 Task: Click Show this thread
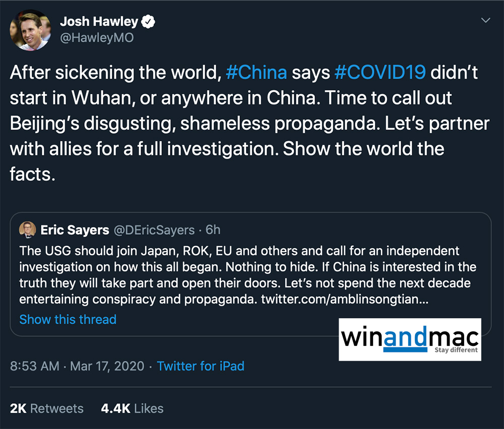[68, 319]
